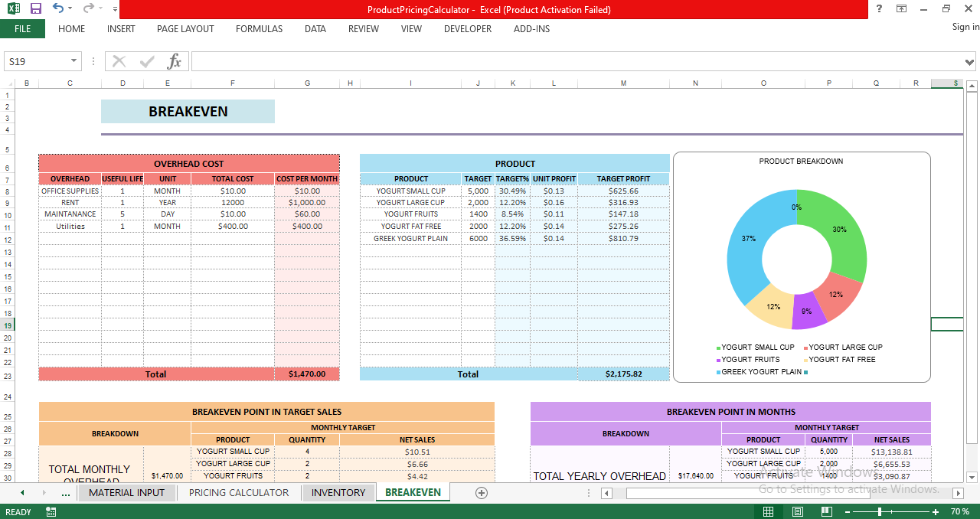The image size is (980, 519).
Task: Open the VIEW ribbon tab
Action: pos(411,28)
